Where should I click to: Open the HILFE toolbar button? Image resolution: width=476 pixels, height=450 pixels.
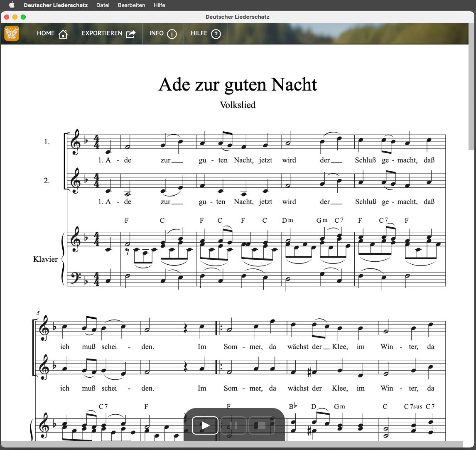[206, 33]
